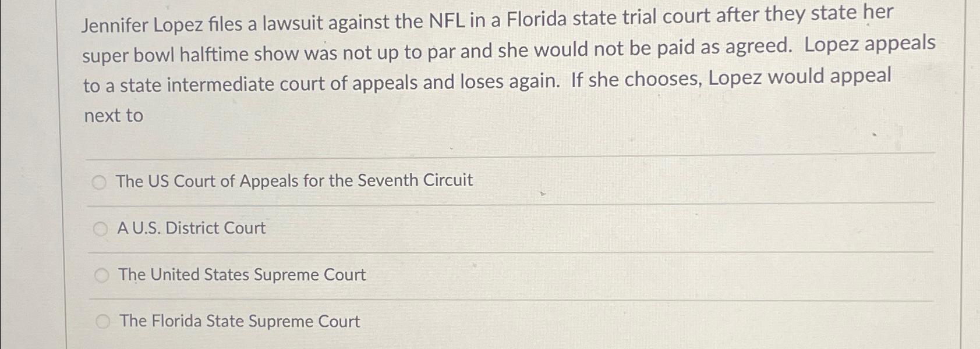Click the answer text 'The US Court of Appeals for the Seventh Circuit'
The width and height of the screenshot is (980, 349).
[x=294, y=181]
